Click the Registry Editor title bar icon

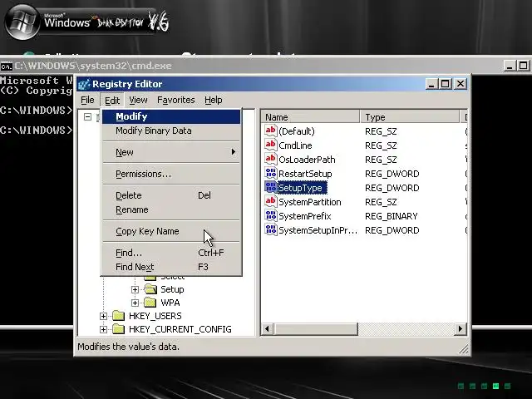pos(84,84)
